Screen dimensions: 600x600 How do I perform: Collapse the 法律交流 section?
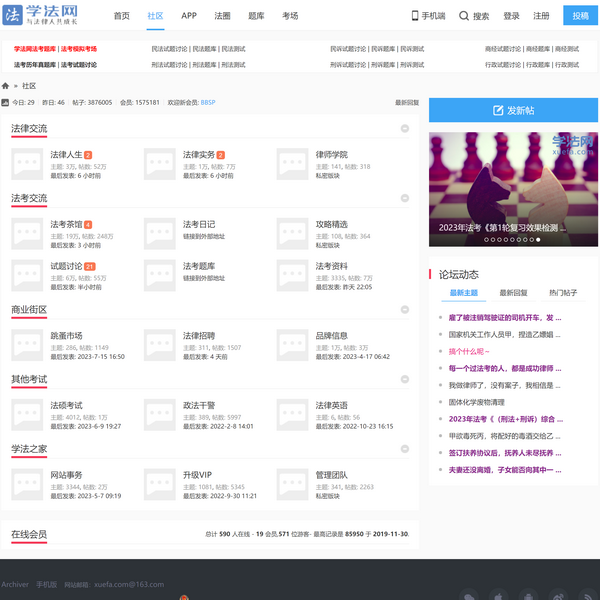405,129
